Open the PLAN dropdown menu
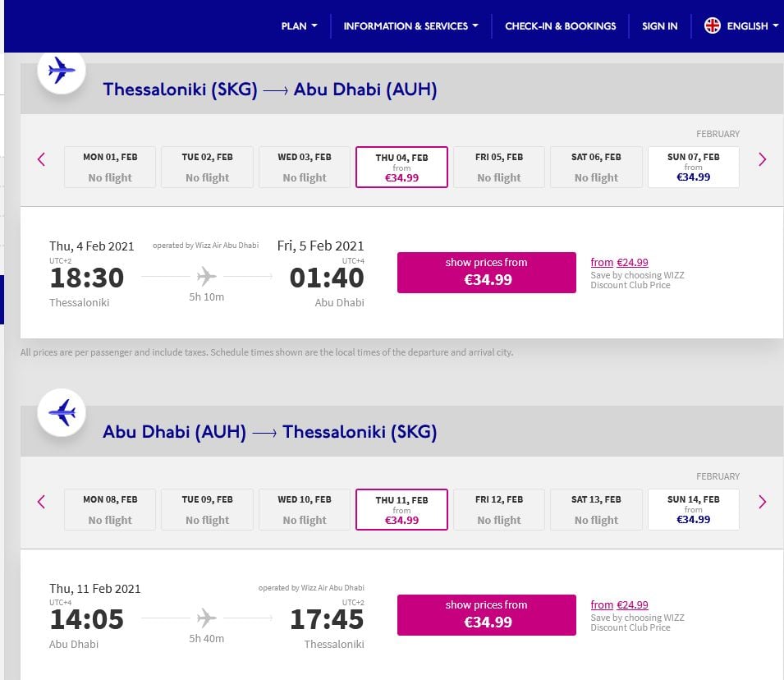The width and height of the screenshot is (784, 680). click(x=299, y=26)
